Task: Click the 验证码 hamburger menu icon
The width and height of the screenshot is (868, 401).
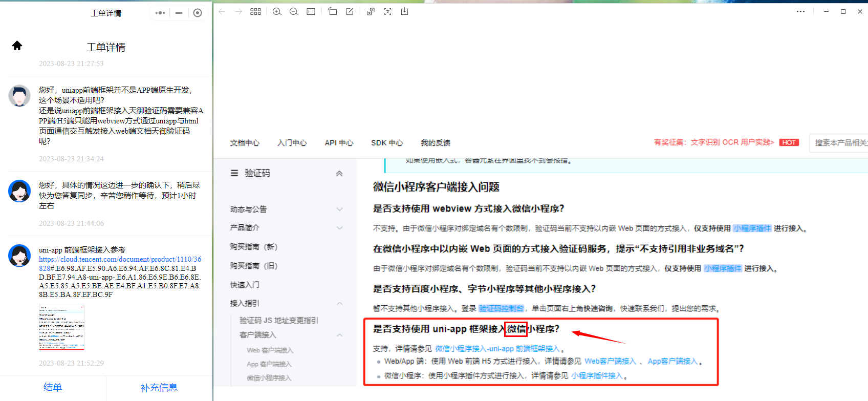Action: coord(234,173)
